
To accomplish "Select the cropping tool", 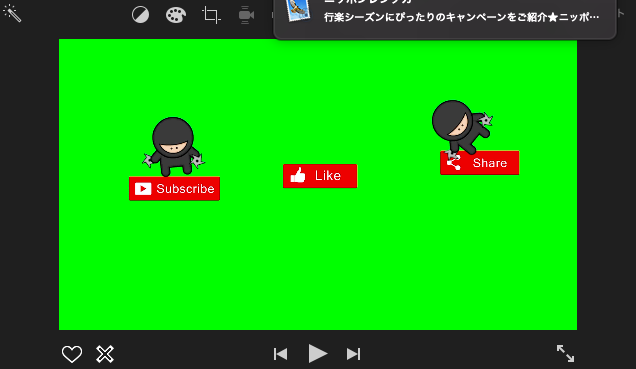I will click(211, 15).
